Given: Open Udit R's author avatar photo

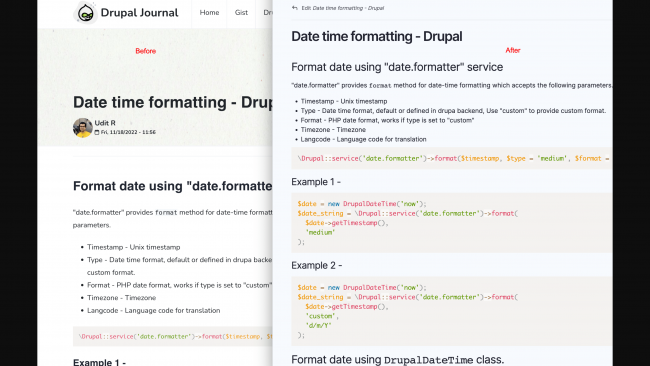Looking at the screenshot, I should (x=82, y=128).
